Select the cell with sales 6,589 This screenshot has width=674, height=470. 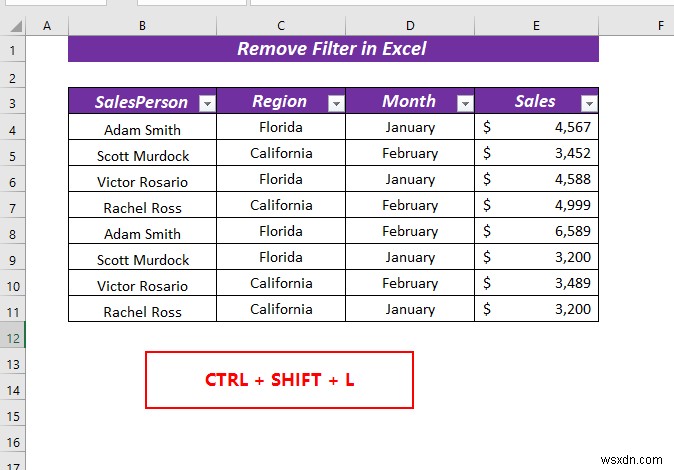536,231
